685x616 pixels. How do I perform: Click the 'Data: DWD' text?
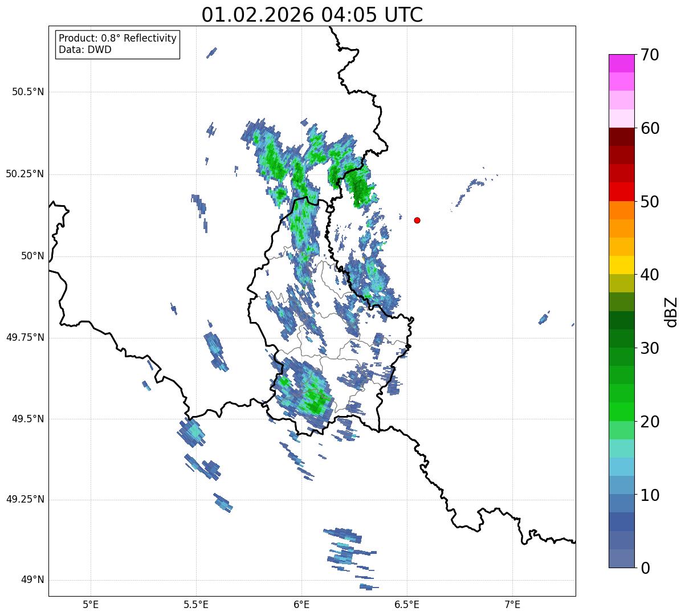click(x=85, y=50)
